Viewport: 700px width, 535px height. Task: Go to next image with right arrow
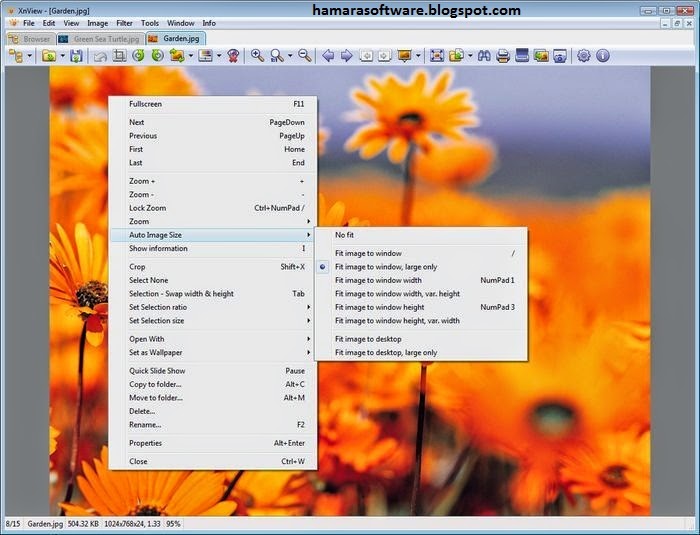coord(347,56)
